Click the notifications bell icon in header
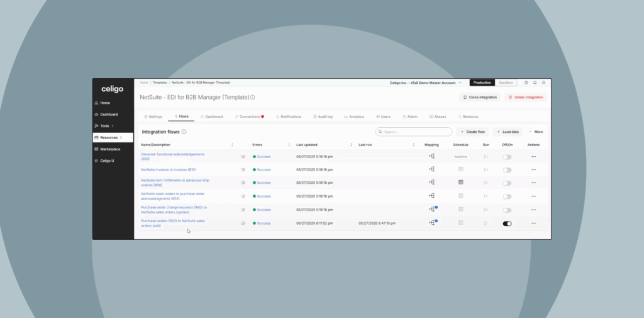644x318 pixels. point(535,82)
